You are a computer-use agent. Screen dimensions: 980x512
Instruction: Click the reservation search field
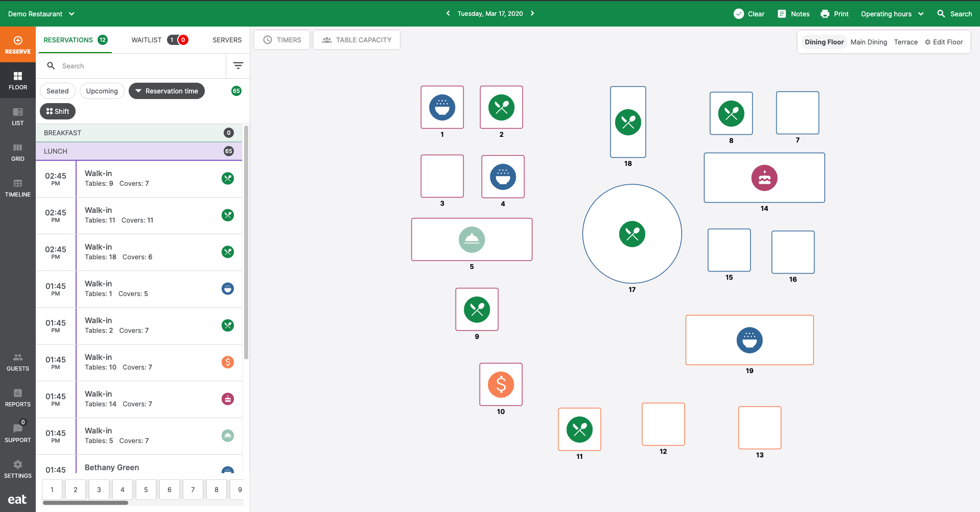pos(138,66)
